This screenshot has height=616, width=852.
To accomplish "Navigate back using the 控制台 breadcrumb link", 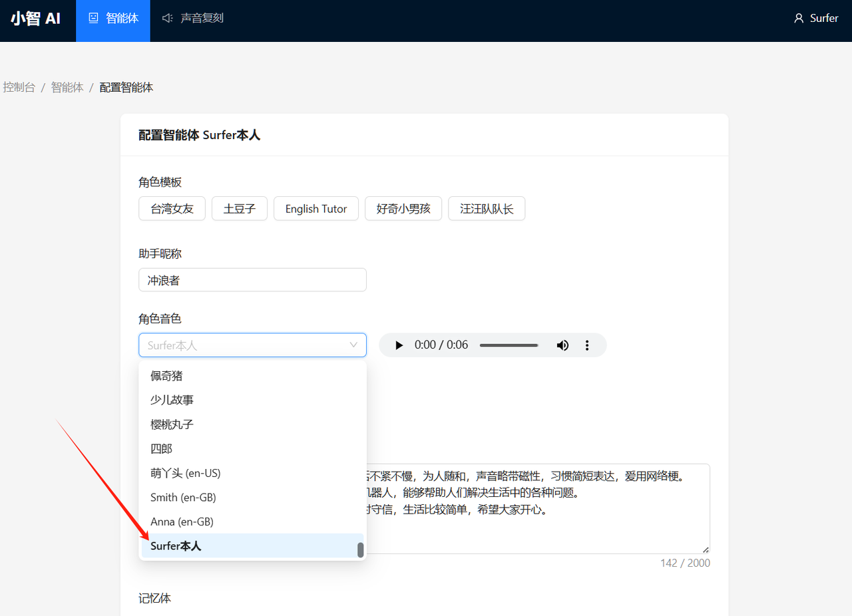I will pos(19,86).
